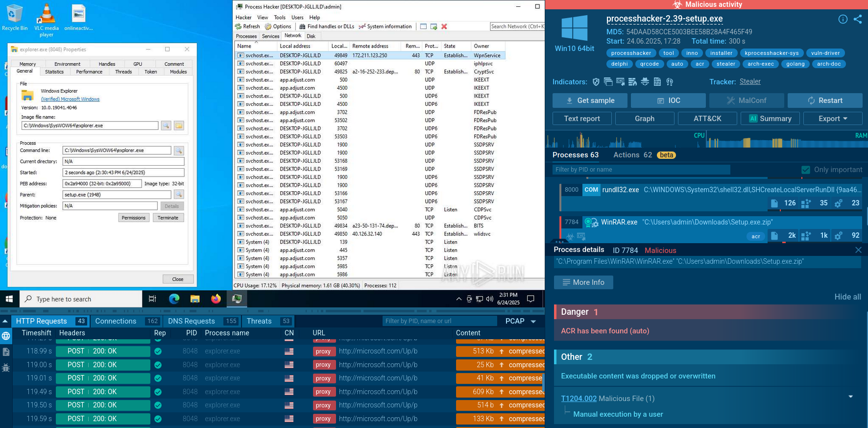Click the Verified Microsoft Windows link
Viewport: 868px width, 428px height.
[70, 99]
